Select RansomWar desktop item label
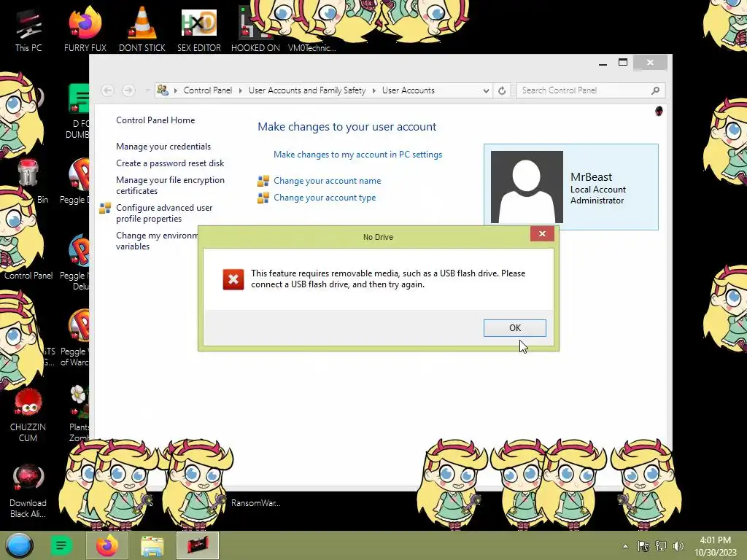 [x=256, y=503]
